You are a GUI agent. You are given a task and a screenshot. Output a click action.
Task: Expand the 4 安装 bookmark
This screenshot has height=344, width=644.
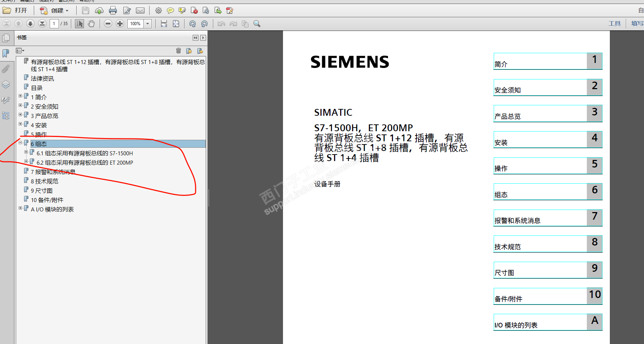pyautogui.click(x=20, y=124)
